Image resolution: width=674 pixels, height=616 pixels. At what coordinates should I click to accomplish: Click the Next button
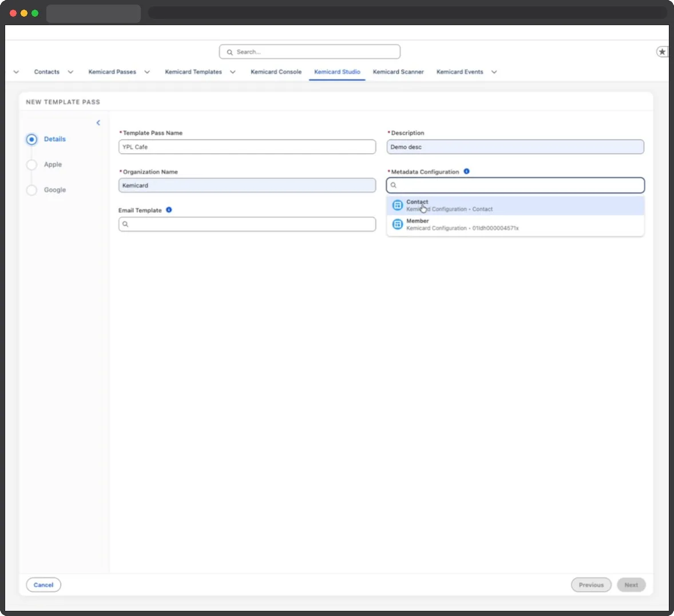[x=631, y=585]
